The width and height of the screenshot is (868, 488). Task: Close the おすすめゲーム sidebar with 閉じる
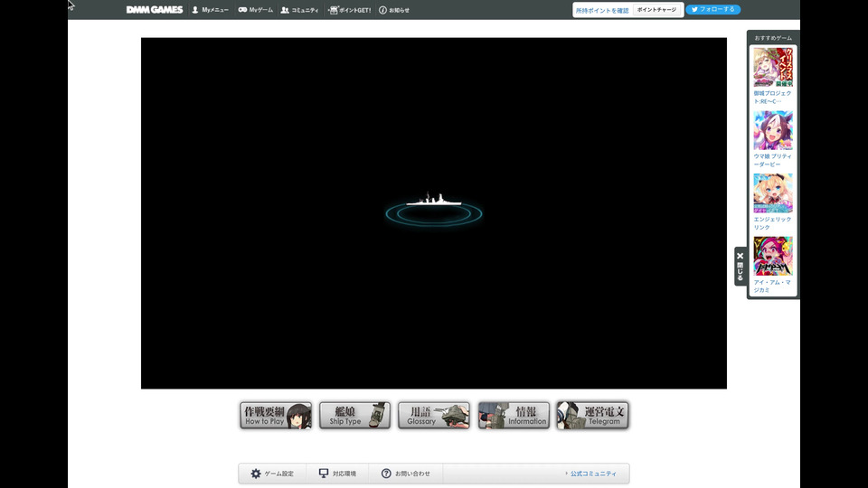[x=741, y=266]
